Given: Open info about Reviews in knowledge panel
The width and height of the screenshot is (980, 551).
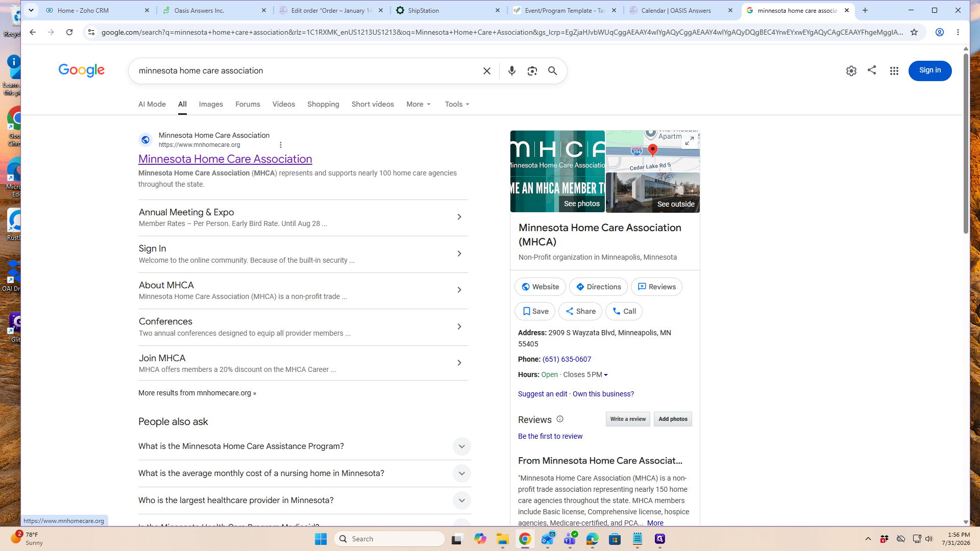Looking at the screenshot, I should coord(560,419).
